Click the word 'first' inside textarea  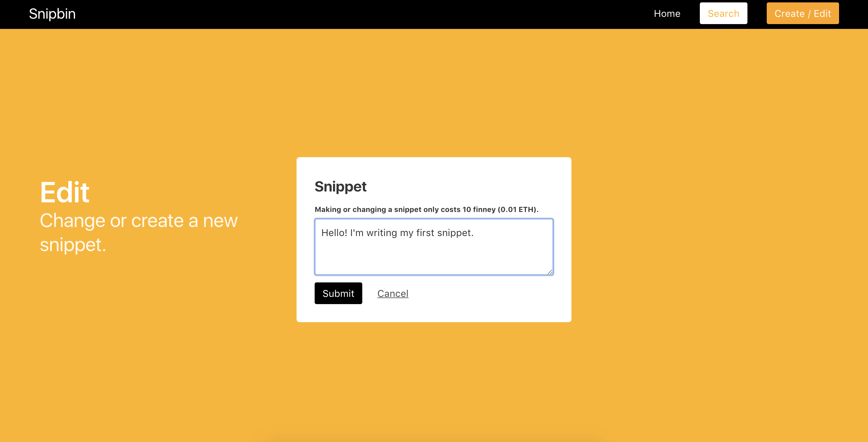pyautogui.click(x=425, y=233)
